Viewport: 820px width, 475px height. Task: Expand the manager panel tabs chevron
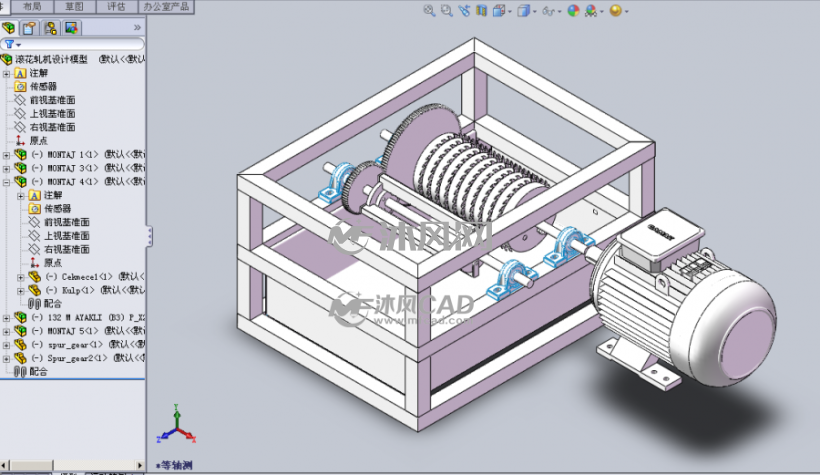pos(137,28)
